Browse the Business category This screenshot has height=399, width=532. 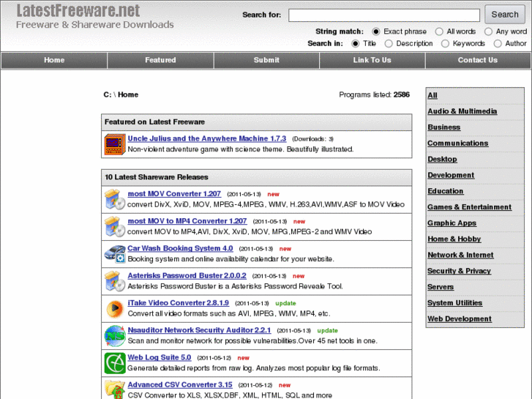(x=443, y=127)
